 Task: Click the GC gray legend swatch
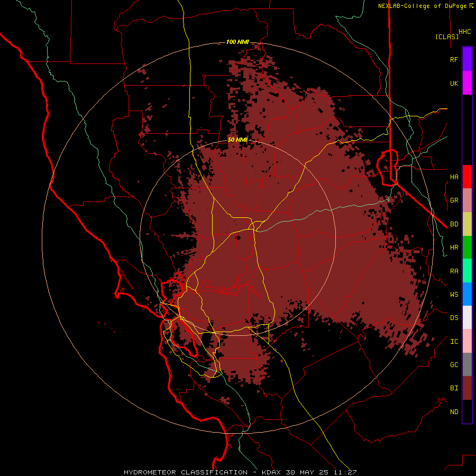point(467,364)
